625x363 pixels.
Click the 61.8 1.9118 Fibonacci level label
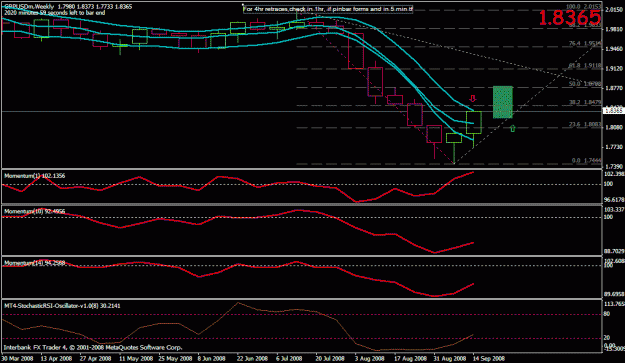click(x=585, y=65)
